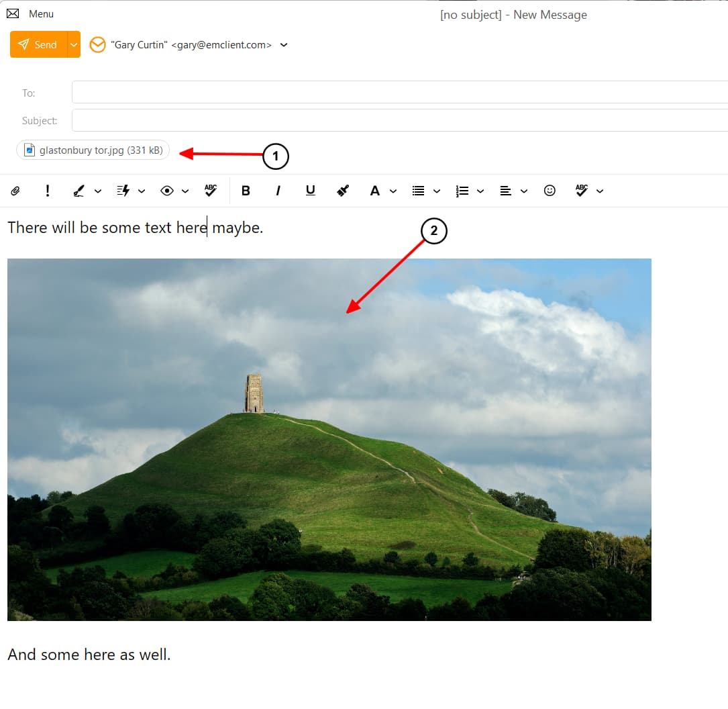Click inside the Subject field
728x709 pixels.
(x=268, y=120)
